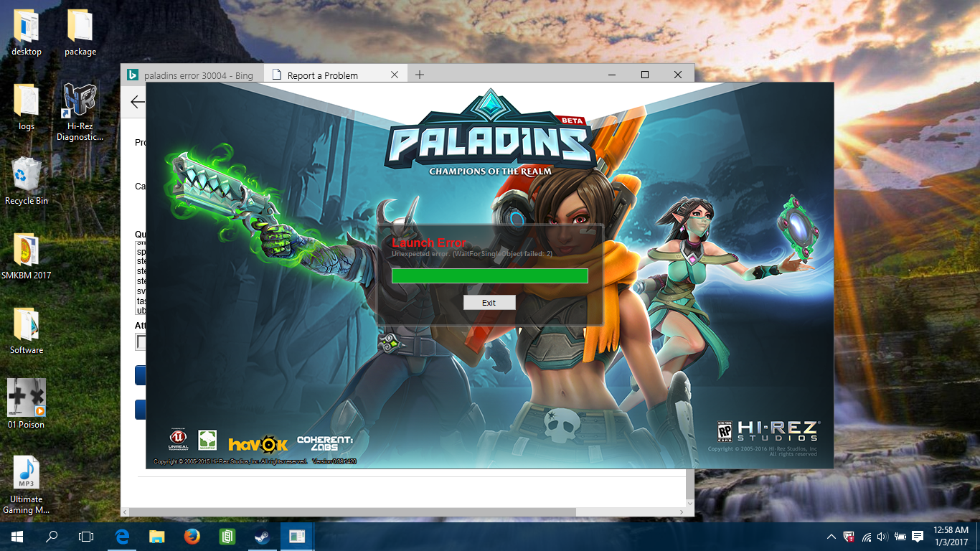Select the logs folder on desktop

27,108
